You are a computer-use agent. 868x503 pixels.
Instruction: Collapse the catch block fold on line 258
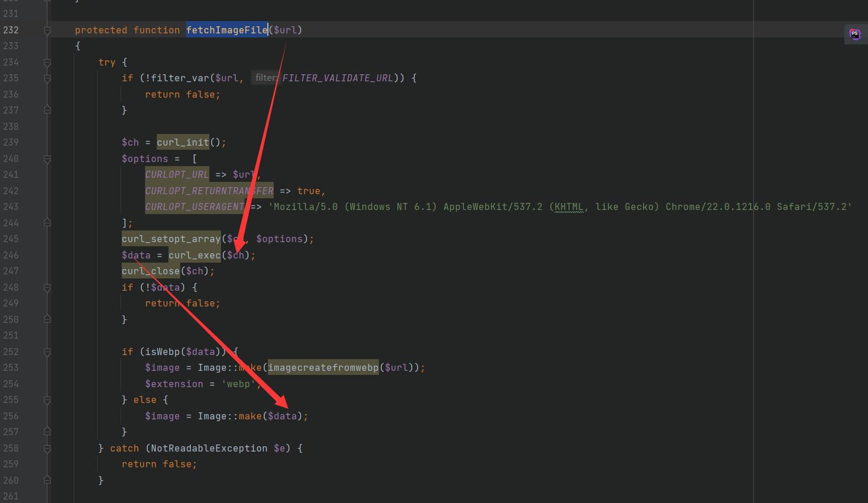(x=47, y=449)
